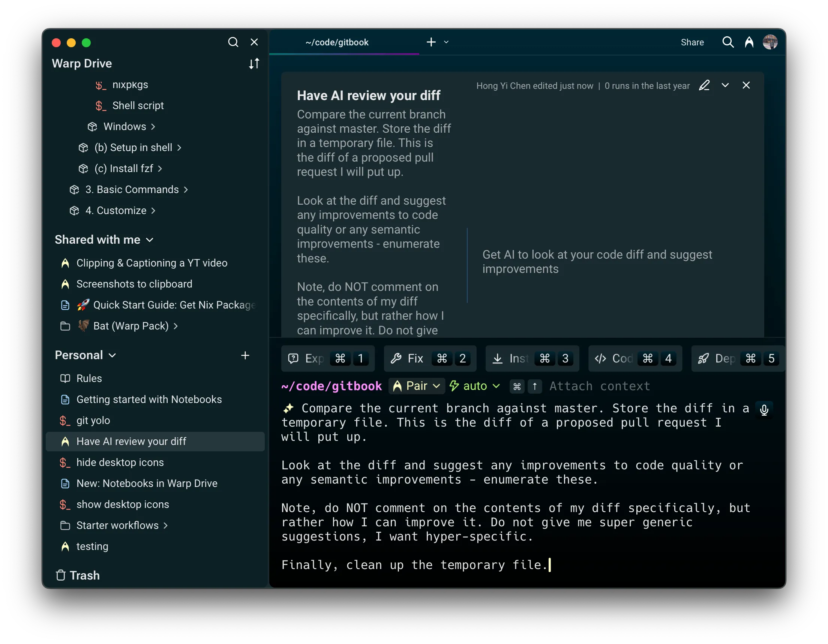Screen dimensions: 828x644
Task: Add a new tab with plus icon
Action: [x=431, y=42]
